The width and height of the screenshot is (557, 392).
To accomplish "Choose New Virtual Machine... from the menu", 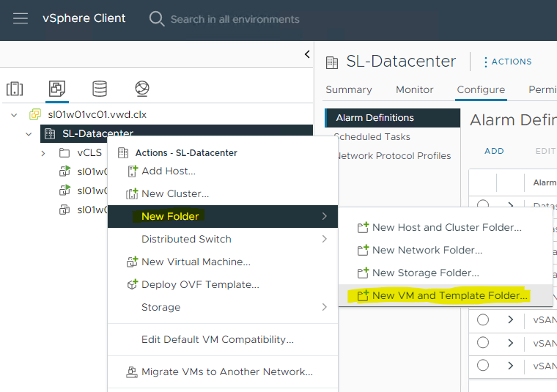I will (222, 262).
